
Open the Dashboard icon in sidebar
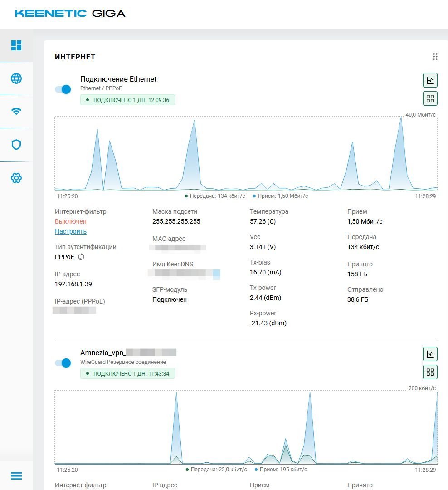coord(16,45)
